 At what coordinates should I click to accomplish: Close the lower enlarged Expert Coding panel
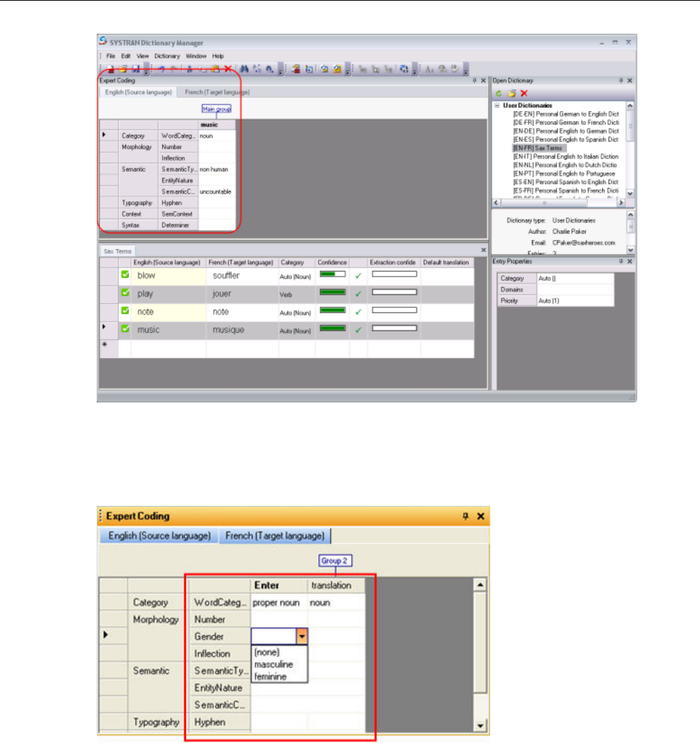[x=481, y=516]
